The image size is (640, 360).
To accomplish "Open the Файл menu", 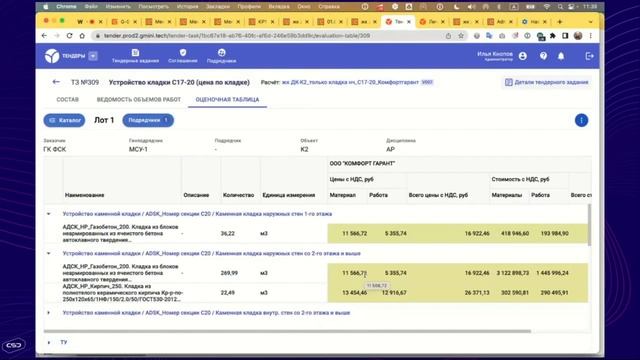I will coord(91,7).
